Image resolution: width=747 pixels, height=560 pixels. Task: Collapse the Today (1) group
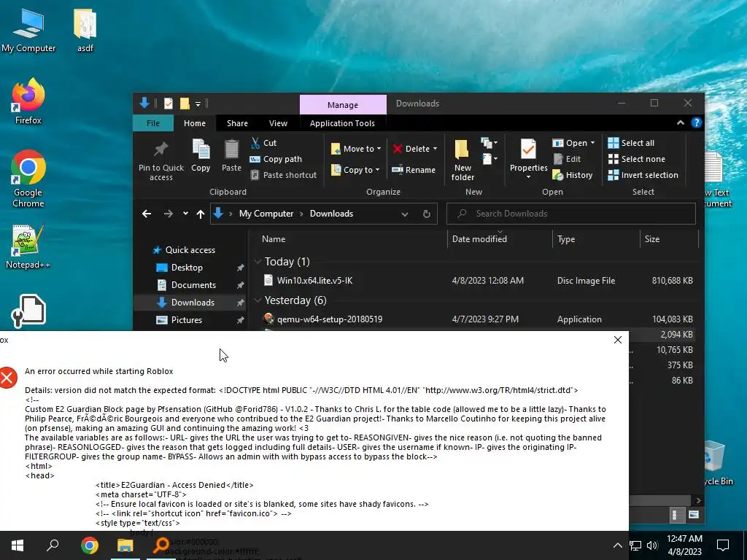[258, 262]
